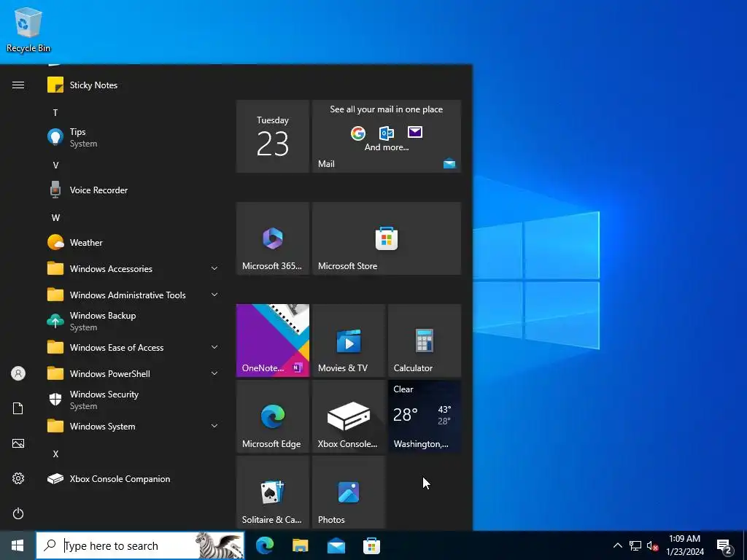Open Settings gear in Start sidebar
This screenshot has height=560, width=747.
(18, 478)
